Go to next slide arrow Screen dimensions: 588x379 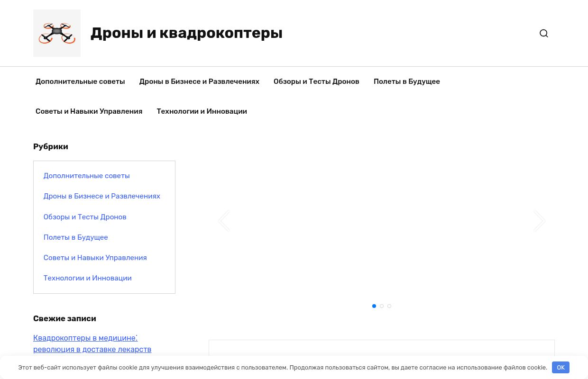point(540,221)
